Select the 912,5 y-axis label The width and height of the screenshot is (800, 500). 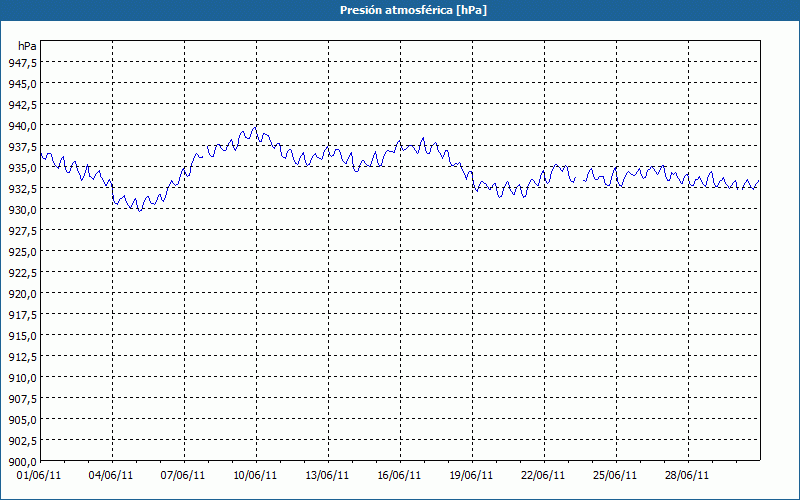pos(22,357)
